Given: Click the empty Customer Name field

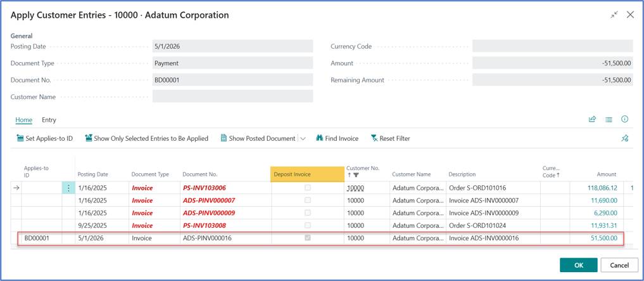Looking at the screenshot, I should coord(232,96).
